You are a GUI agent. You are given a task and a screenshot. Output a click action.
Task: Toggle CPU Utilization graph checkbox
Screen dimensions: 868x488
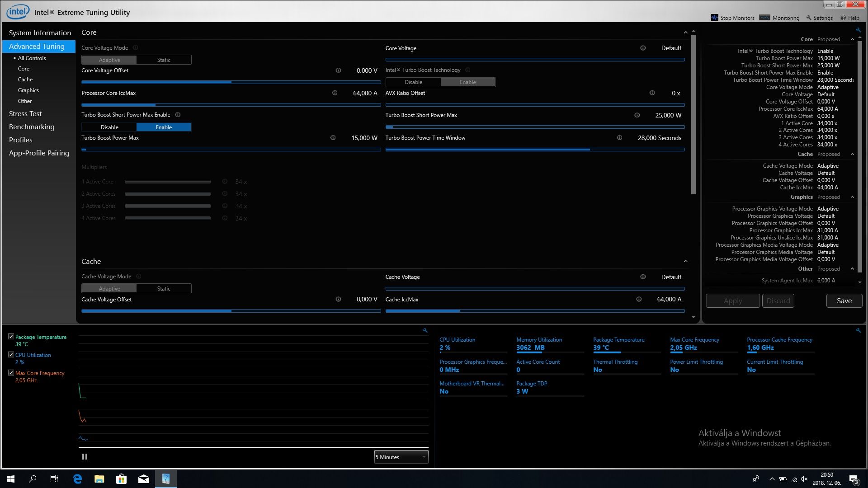(11, 355)
